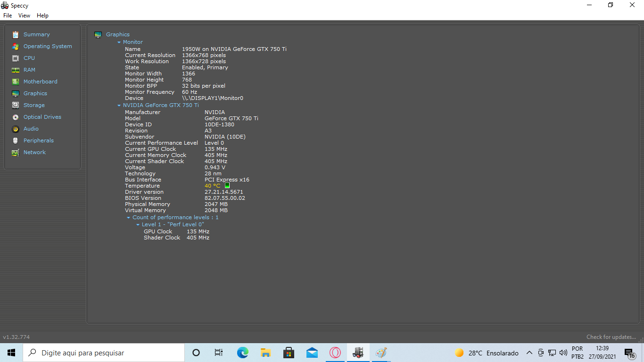Open the Storage drive icon
The height and width of the screenshot is (362, 644).
point(16,105)
